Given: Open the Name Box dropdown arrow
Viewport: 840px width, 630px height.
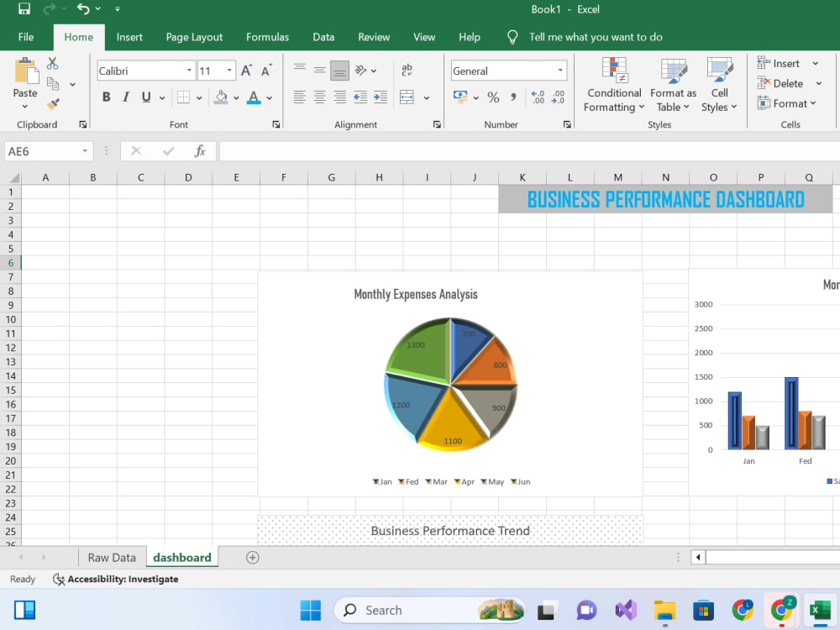Looking at the screenshot, I should [85, 151].
